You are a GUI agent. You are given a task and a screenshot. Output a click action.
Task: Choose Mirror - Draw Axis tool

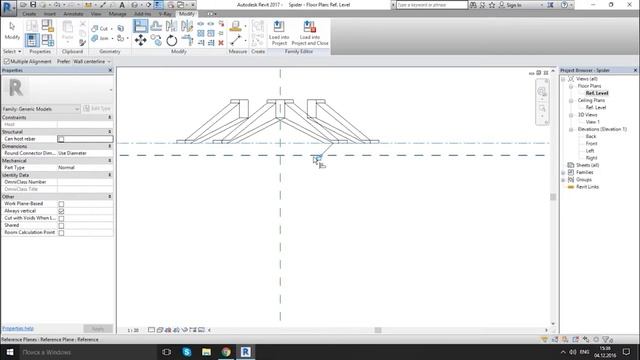click(187, 26)
